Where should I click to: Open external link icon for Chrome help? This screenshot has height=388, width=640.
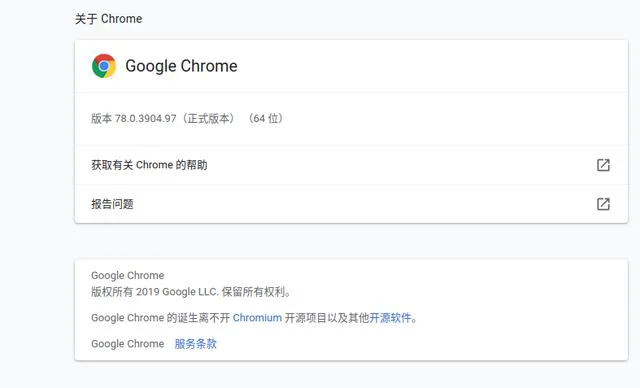(x=603, y=165)
